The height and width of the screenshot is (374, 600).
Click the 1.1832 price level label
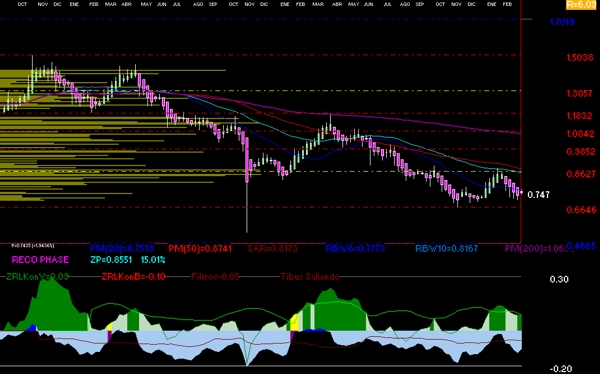point(580,116)
